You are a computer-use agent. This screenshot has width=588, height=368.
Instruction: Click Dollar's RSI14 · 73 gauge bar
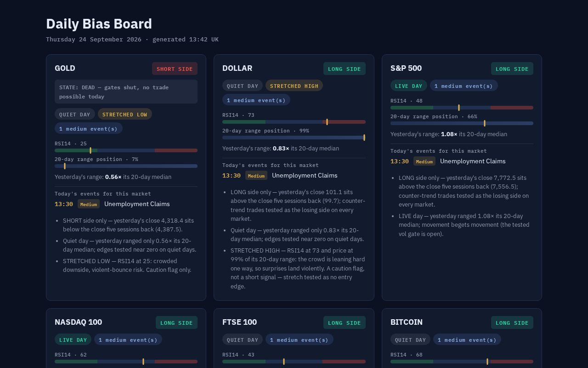(294, 122)
